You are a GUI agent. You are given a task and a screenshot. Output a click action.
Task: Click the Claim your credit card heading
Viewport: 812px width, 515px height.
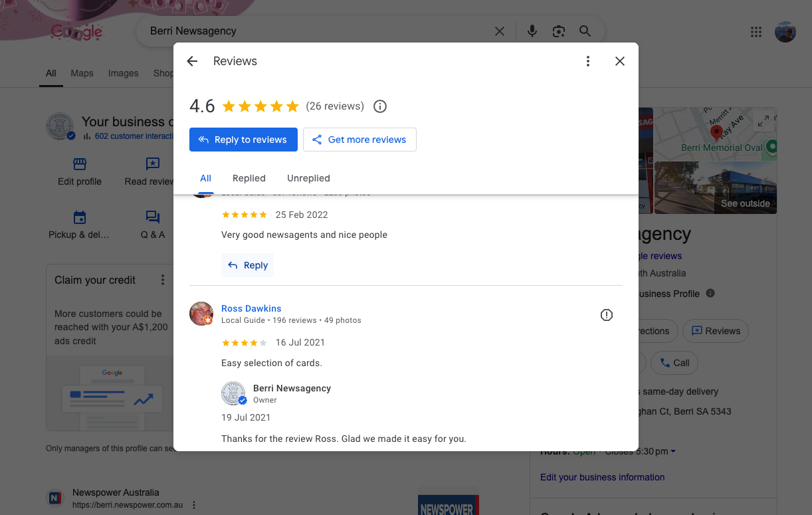pyautogui.click(x=95, y=280)
